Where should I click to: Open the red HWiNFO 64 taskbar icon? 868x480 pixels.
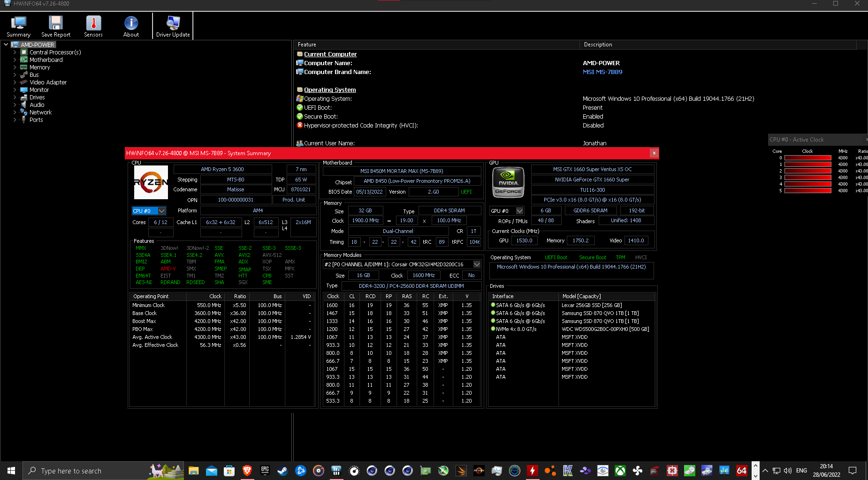point(742,471)
